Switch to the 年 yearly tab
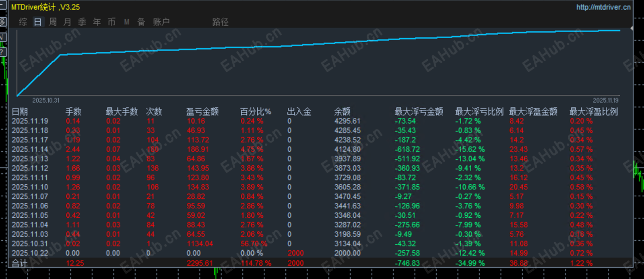The image size is (644, 279). (97, 22)
